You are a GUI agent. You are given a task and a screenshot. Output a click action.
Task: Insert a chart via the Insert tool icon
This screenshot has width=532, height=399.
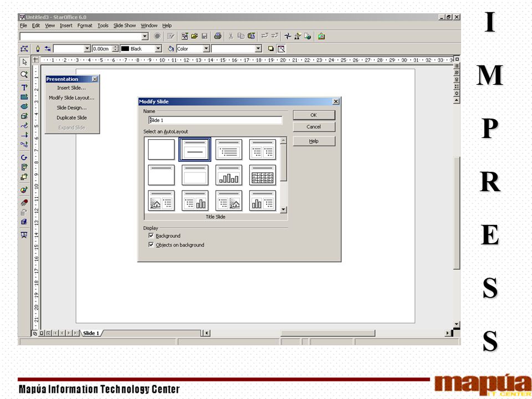[24, 190]
